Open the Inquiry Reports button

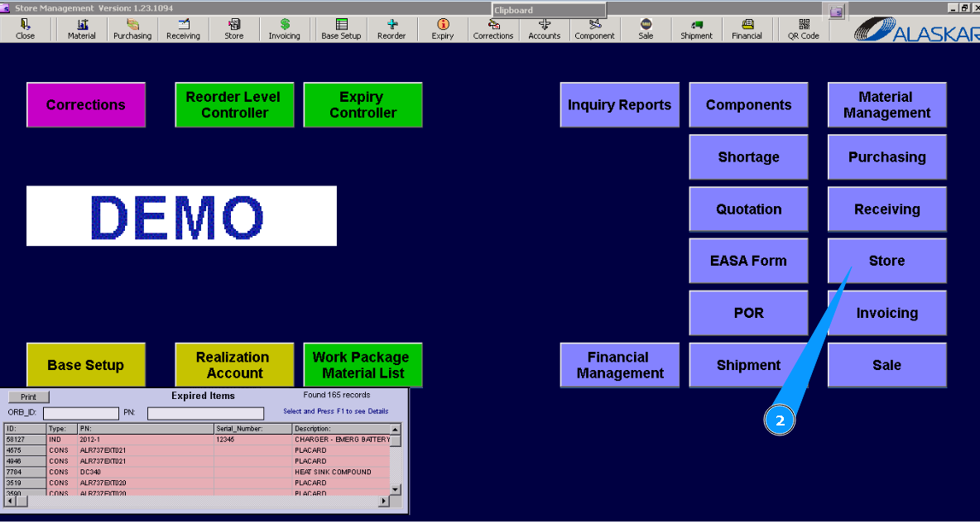620,105
